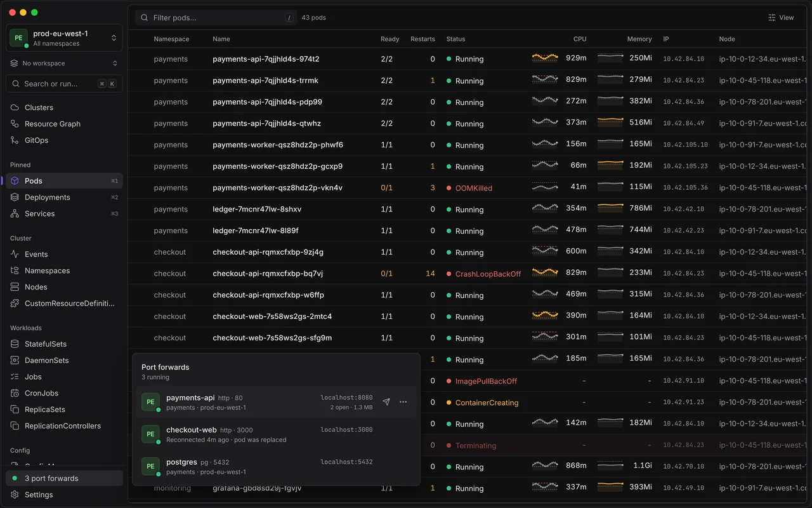Click the Search or run field
Image resolution: width=812 pixels, height=508 pixels.
pyautogui.click(x=64, y=84)
